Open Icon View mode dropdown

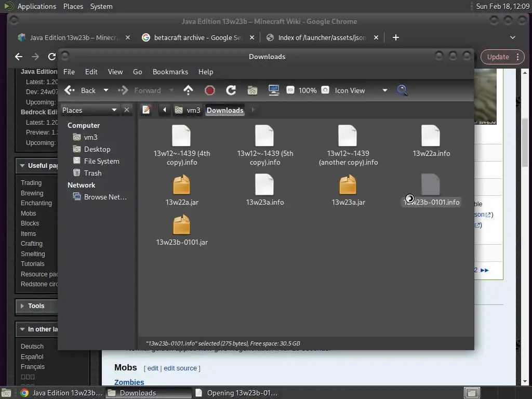click(x=361, y=90)
